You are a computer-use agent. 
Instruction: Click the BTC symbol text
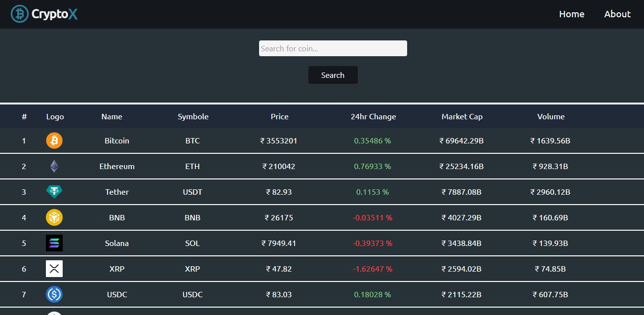coord(192,140)
